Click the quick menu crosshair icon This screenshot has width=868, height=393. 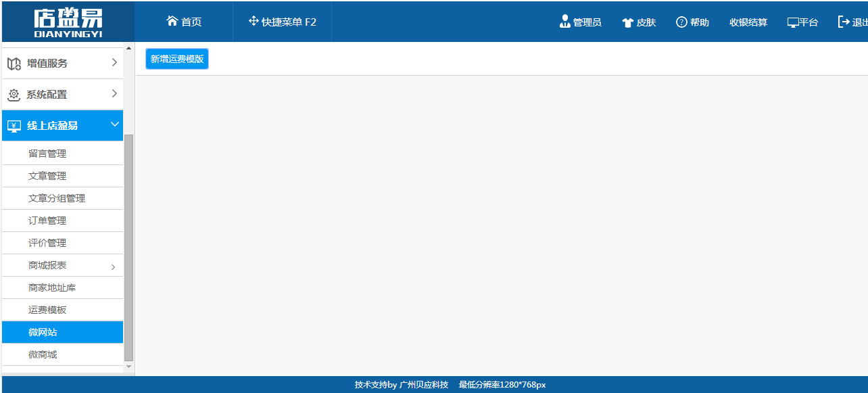pyautogui.click(x=254, y=21)
